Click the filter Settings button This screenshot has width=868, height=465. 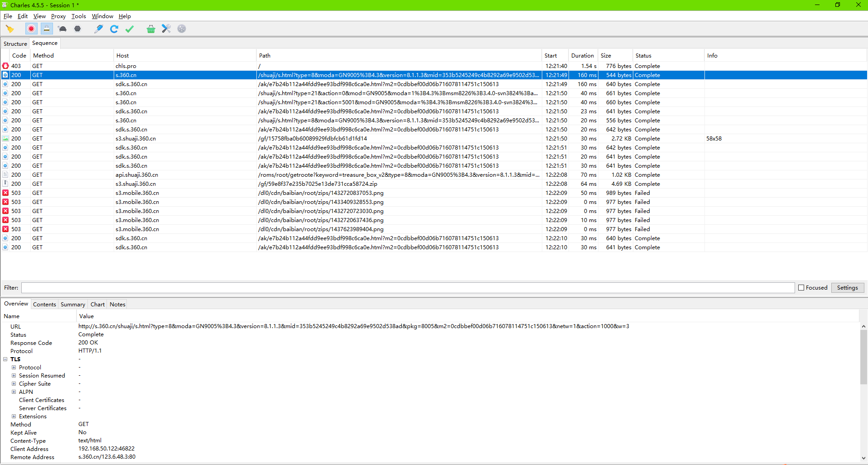point(847,288)
